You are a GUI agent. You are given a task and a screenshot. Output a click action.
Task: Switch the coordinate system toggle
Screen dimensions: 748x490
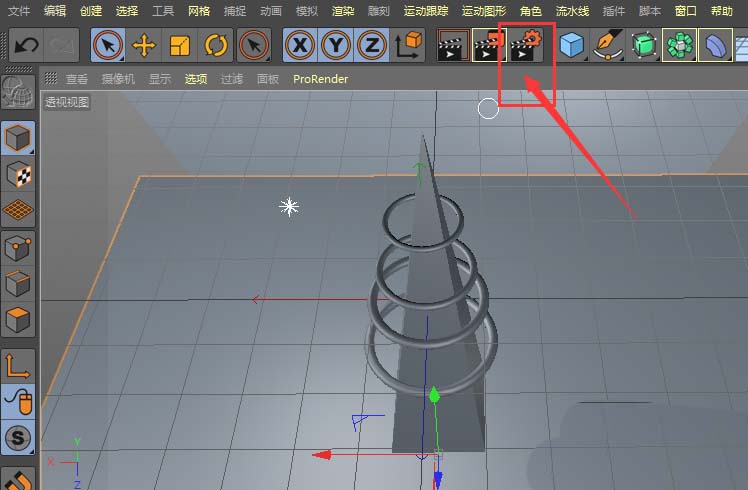408,45
